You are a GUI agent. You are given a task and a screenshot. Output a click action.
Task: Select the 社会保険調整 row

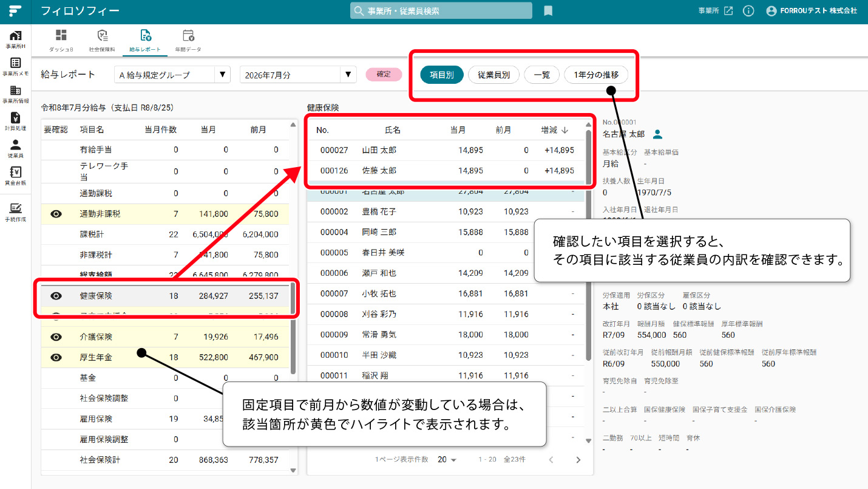click(165, 398)
